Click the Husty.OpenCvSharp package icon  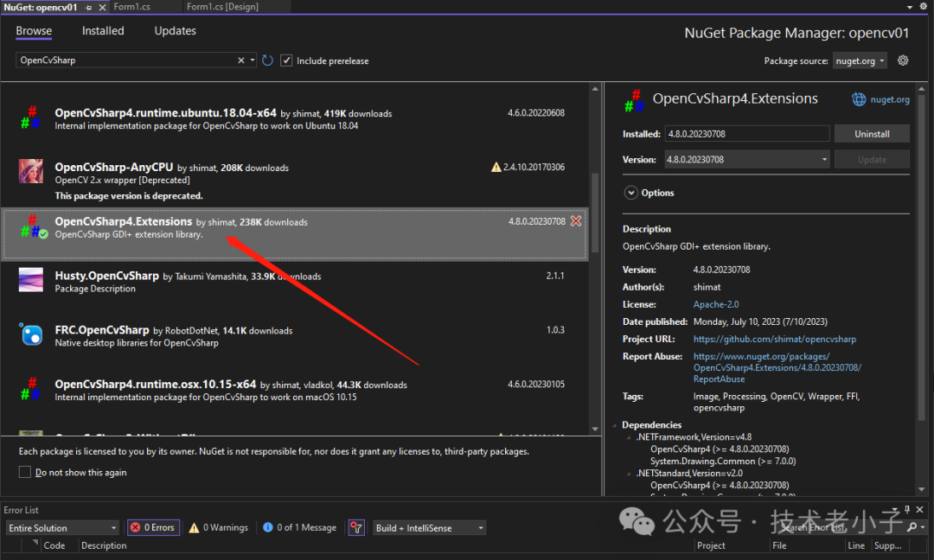(x=31, y=280)
